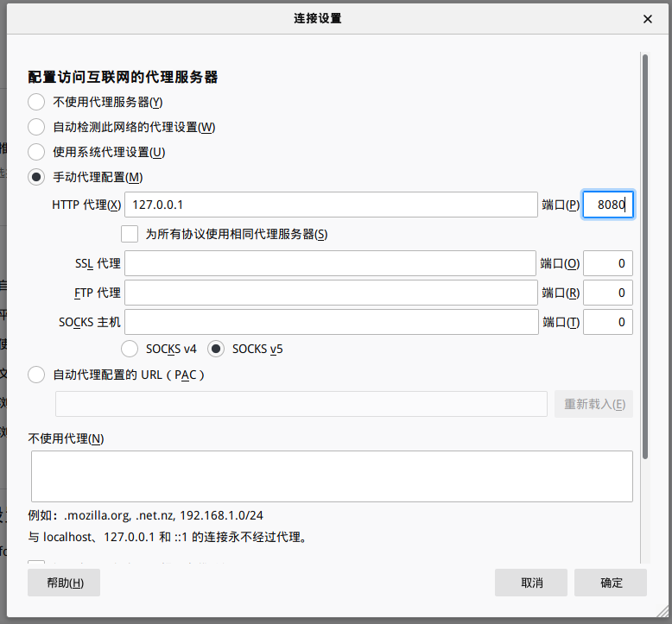Select 自动检测此网络的代理设置 radio option

[x=36, y=127]
